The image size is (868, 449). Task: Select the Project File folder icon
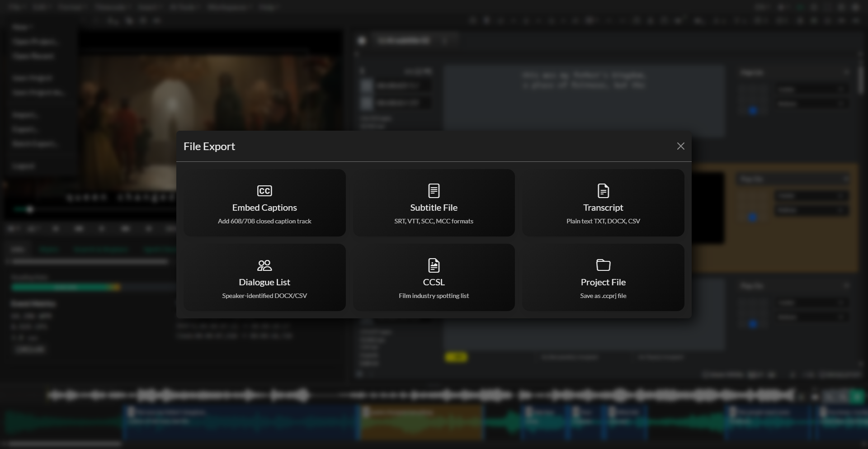[603, 265]
